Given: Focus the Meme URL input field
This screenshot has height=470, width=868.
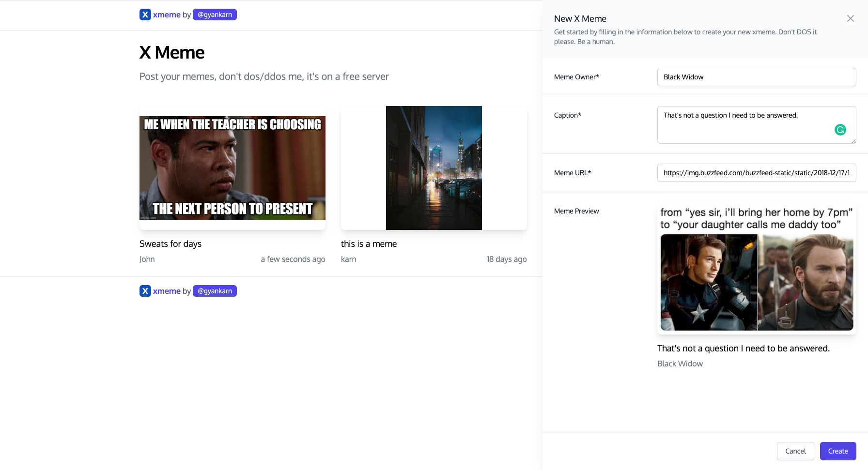Looking at the screenshot, I should point(757,173).
